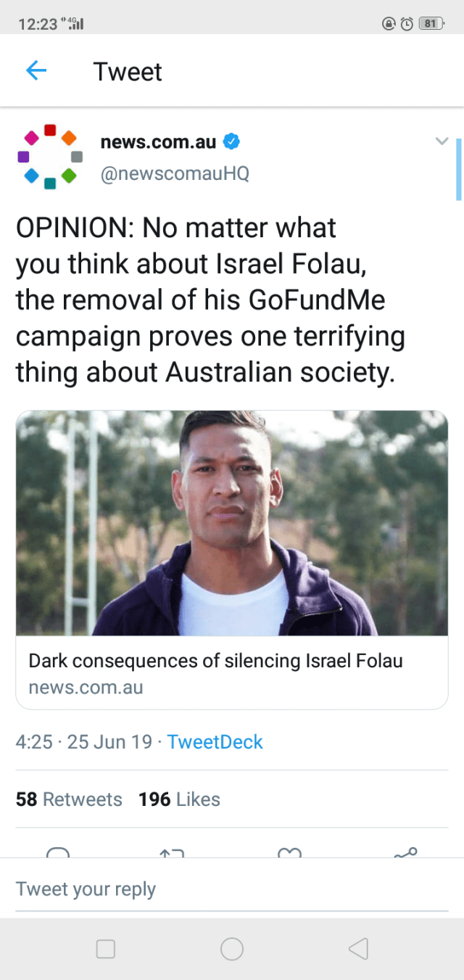Image resolution: width=464 pixels, height=980 pixels.
Task: Tap the retweet arrows icon
Action: point(171,853)
